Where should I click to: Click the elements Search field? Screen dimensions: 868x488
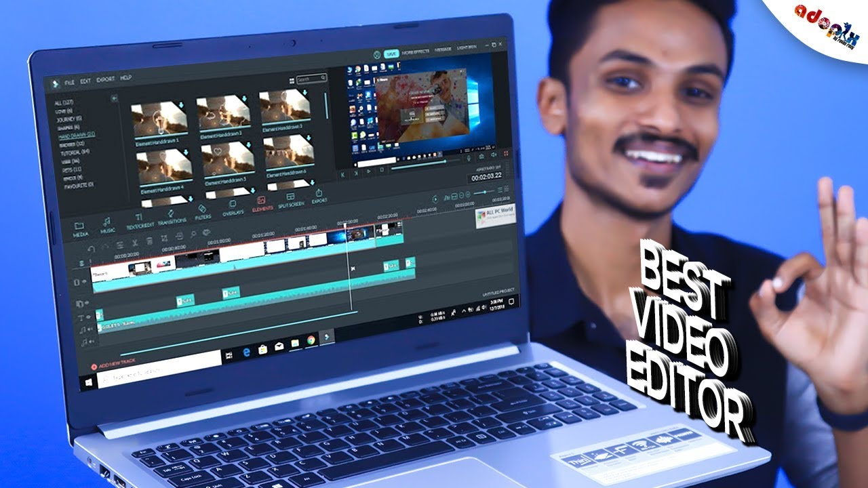coord(311,79)
